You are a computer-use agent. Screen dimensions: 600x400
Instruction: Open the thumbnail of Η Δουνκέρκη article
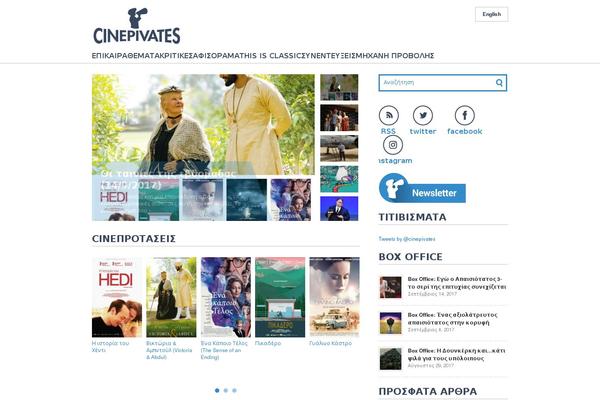(x=390, y=359)
